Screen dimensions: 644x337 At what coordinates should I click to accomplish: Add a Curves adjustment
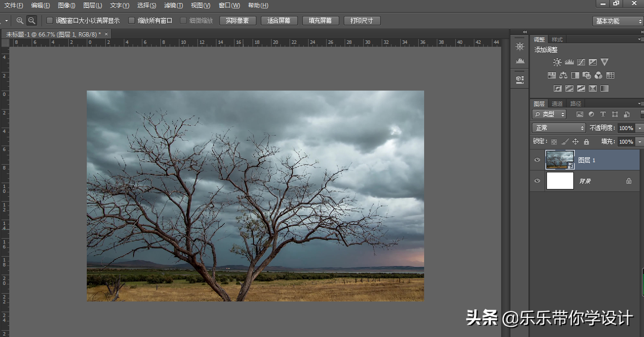(x=581, y=62)
